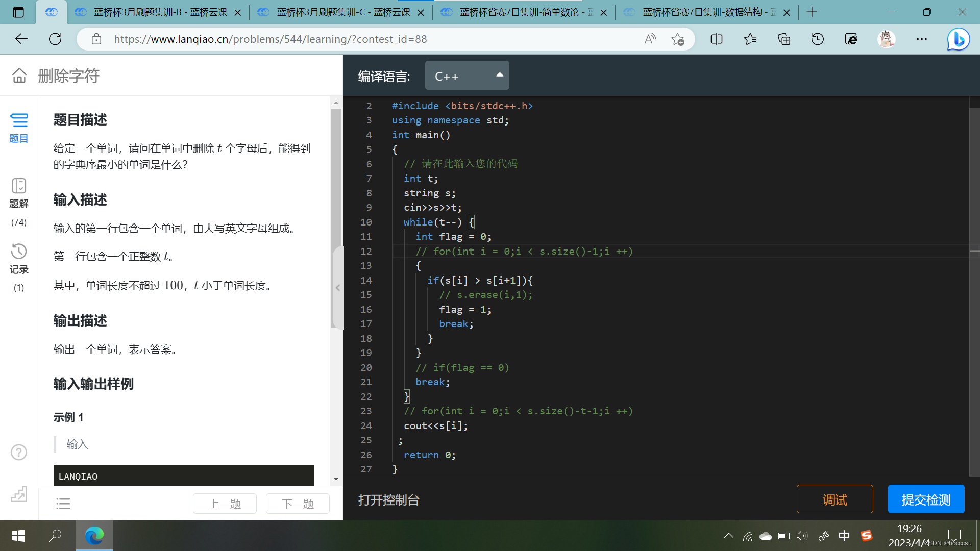
Task: Click the browser address bar URL
Action: tap(271, 39)
